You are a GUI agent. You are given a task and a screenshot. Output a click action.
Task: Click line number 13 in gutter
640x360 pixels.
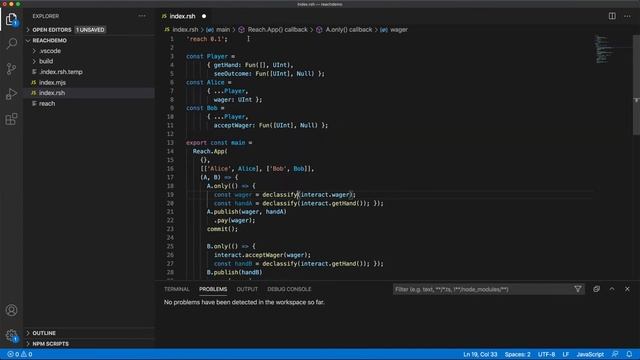click(x=170, y=142)
